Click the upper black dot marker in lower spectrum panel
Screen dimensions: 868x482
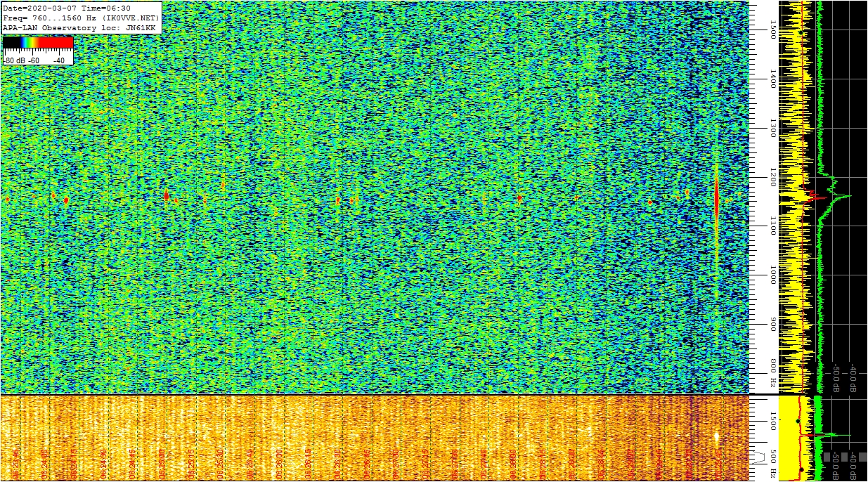[798, 421]
